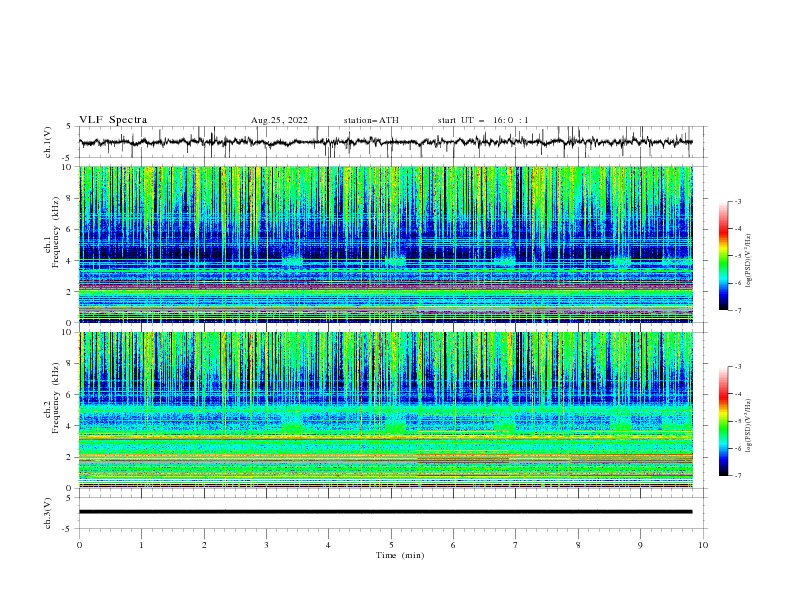Image resolution: width=792 pixels, height=612 pixels.
Task: Click the colorbar beside the ch.1 spectrogram
Action: pyautogui.click(x=724, y=256)
